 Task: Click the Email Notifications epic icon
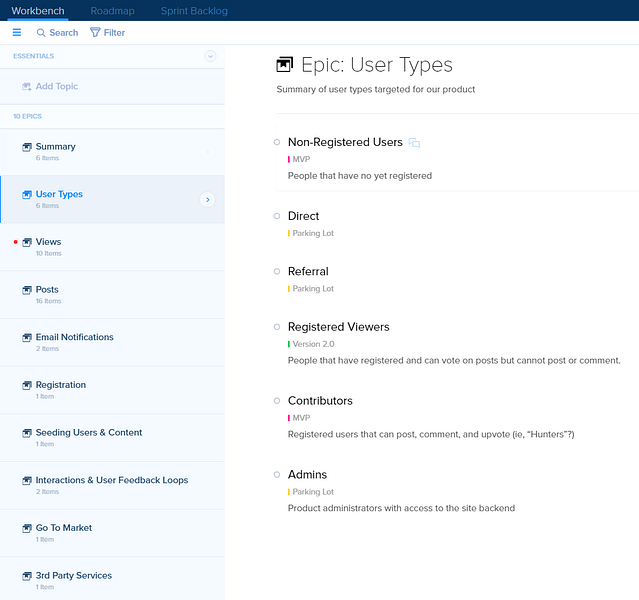point(27,338)
